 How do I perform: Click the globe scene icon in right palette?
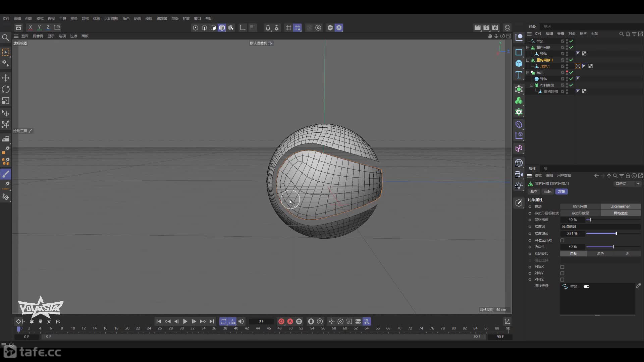click(x=519, y=163)
